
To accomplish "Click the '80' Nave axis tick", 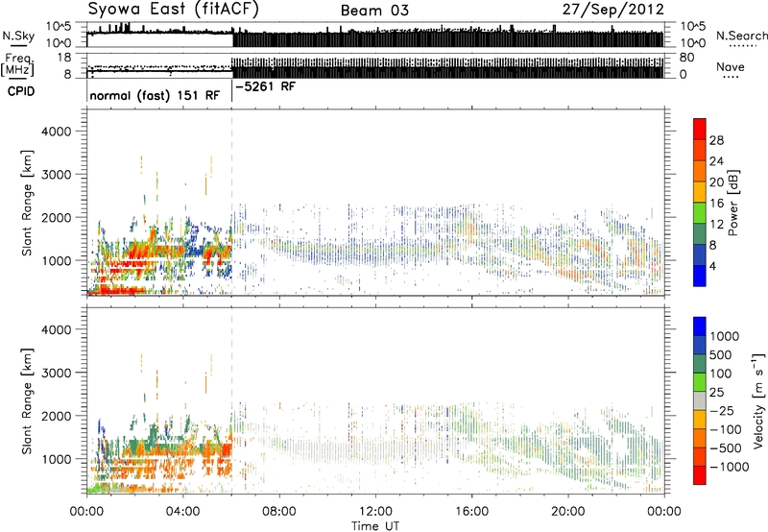I will (686, 57).
